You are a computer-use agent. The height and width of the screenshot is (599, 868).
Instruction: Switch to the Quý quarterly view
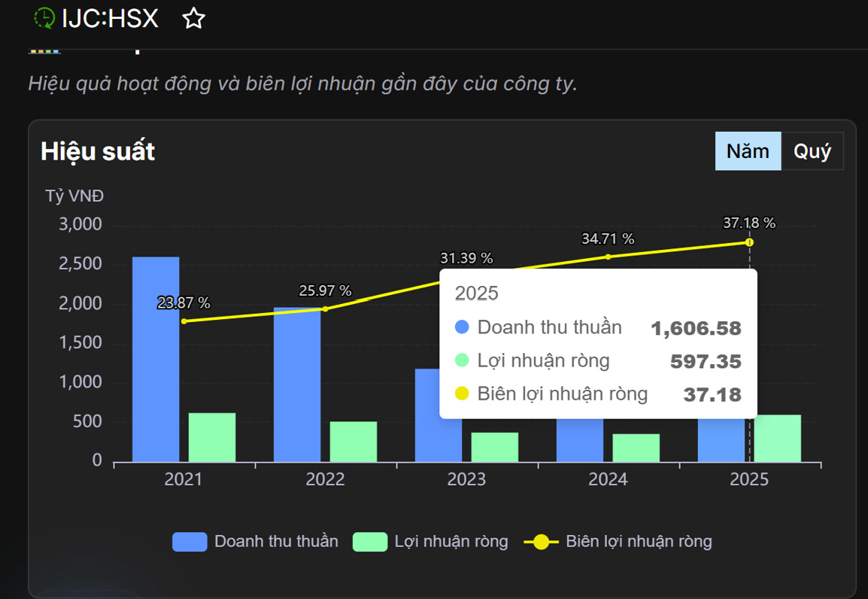[812, 151]
